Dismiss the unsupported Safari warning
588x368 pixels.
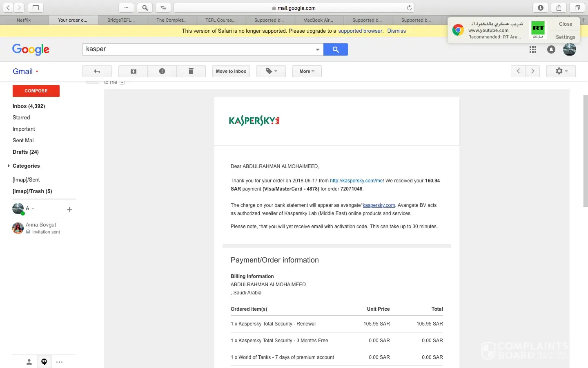(x=396, y=31)
